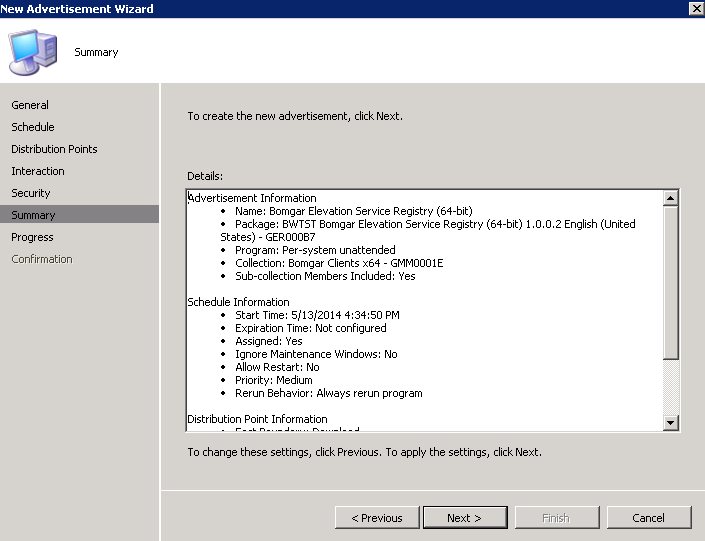Click 'Rerun Behavior: Always rerun program'
The image size is (705, 541).
(x=329, y=393)
